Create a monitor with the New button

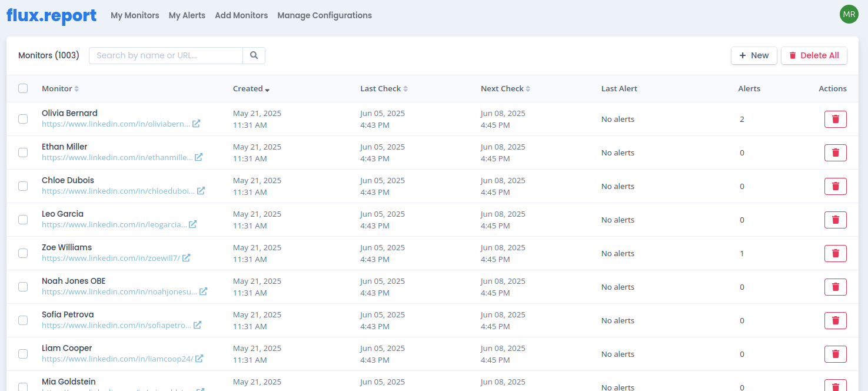tap(754, 55)
